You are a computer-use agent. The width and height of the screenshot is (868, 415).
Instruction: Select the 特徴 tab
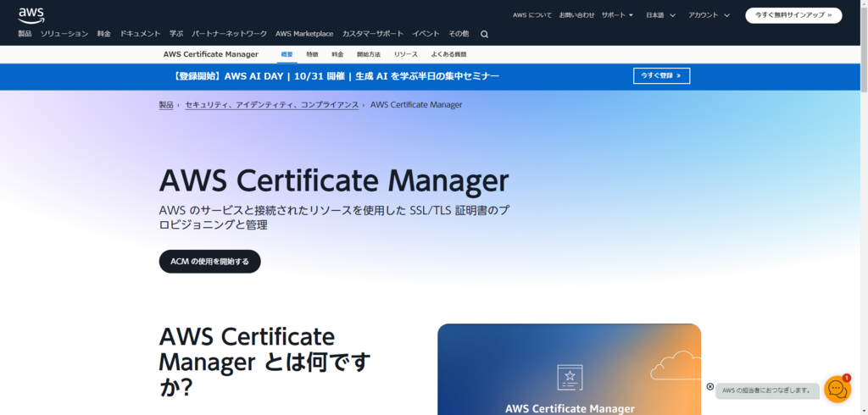click(312, 54)
